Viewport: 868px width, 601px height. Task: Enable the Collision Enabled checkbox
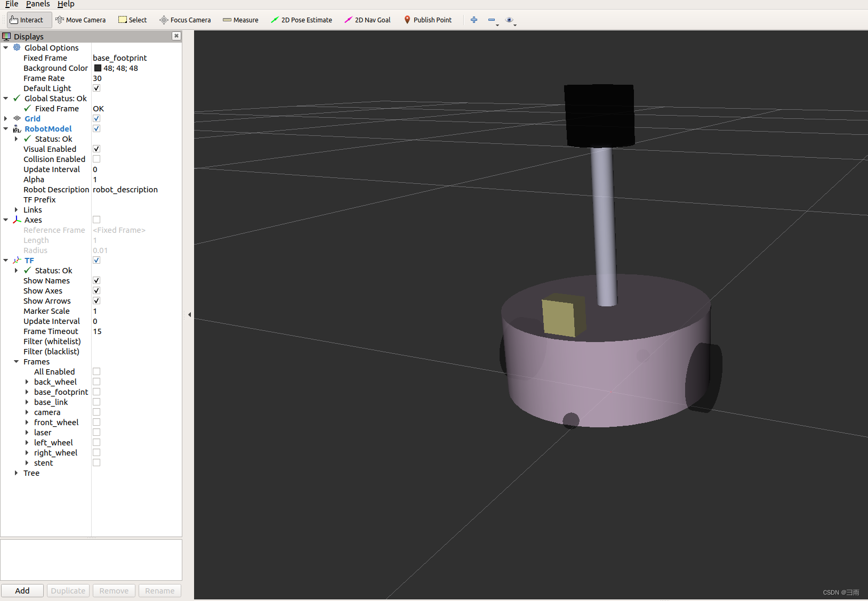pyautogui.click(x=97, y=159)
